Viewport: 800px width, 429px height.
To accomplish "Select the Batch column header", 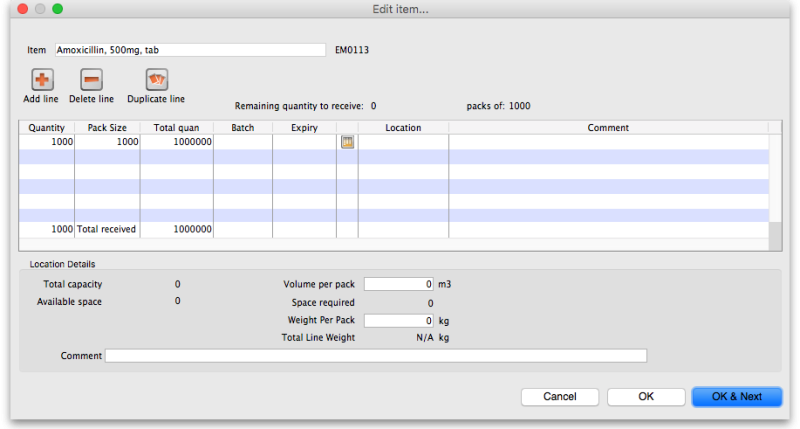I will tap(242, 128).
